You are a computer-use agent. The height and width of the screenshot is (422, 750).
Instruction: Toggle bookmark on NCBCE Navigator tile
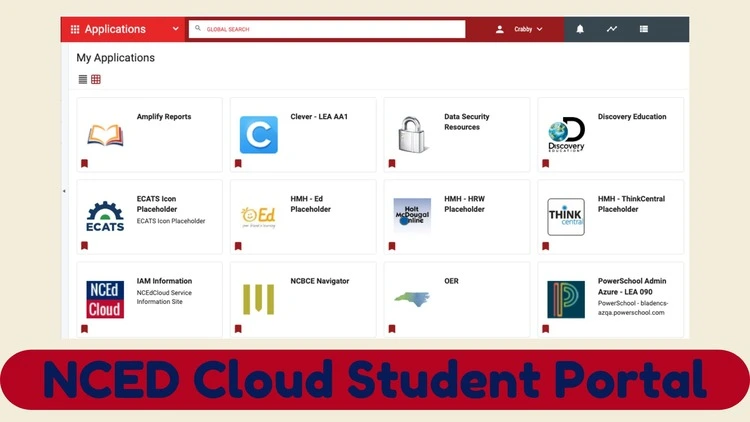point(238,327)
